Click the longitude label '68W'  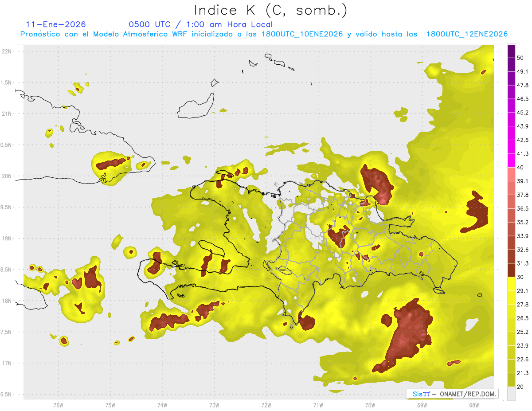[474, 405]
